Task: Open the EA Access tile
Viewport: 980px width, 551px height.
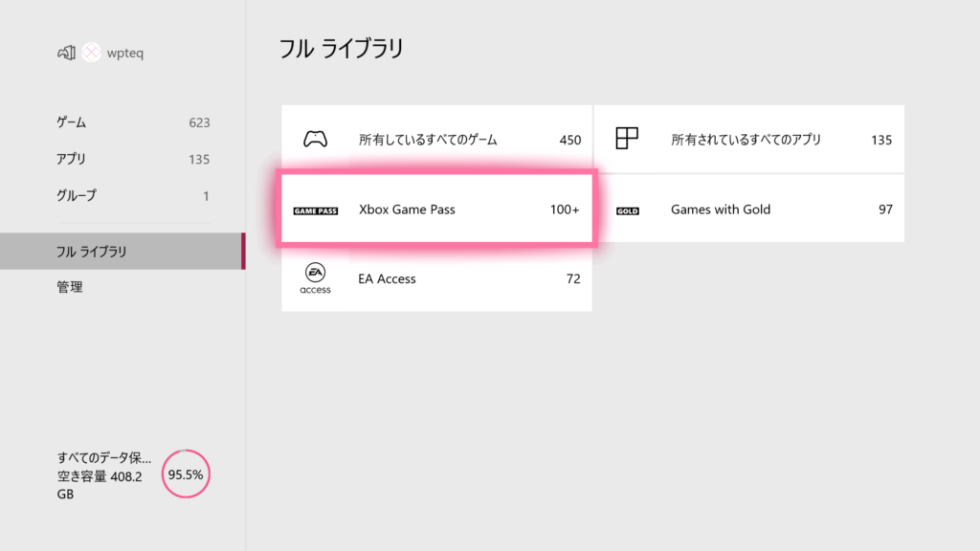Action: [436, 278]
